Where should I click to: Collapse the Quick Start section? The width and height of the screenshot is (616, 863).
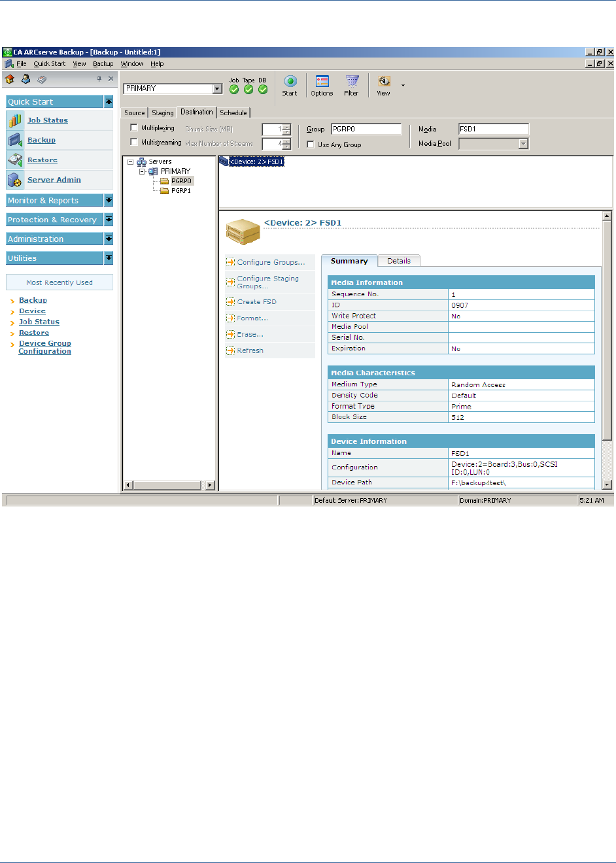click(x=109, y=102)
